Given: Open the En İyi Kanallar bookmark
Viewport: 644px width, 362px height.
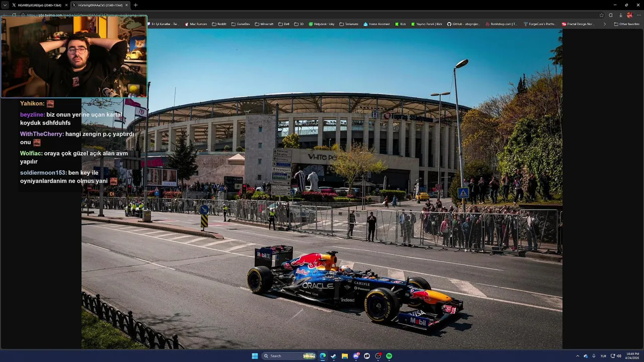Looking at the screenshot, I should point(163,24).
